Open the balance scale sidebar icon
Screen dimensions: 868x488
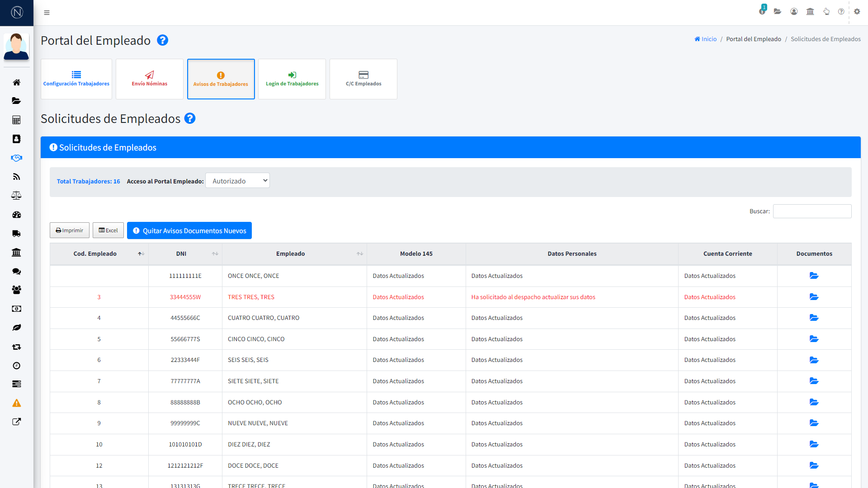pos(17,196)
